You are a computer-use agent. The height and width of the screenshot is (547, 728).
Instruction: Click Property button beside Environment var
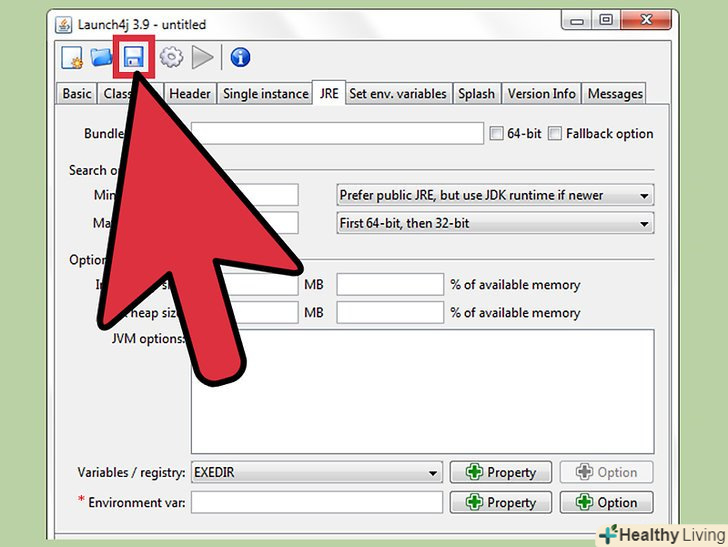(500, 502)
